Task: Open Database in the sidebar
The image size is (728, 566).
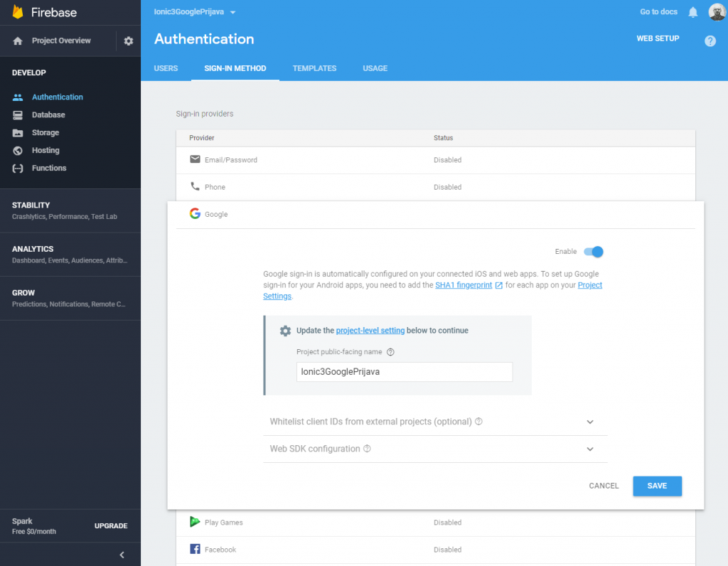Action: (48, 114)
